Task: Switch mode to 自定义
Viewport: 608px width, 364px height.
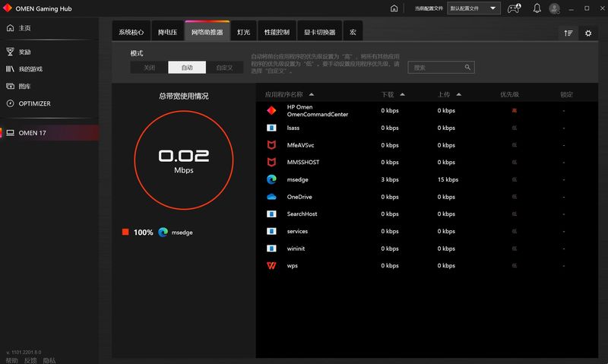Action: 225,68
